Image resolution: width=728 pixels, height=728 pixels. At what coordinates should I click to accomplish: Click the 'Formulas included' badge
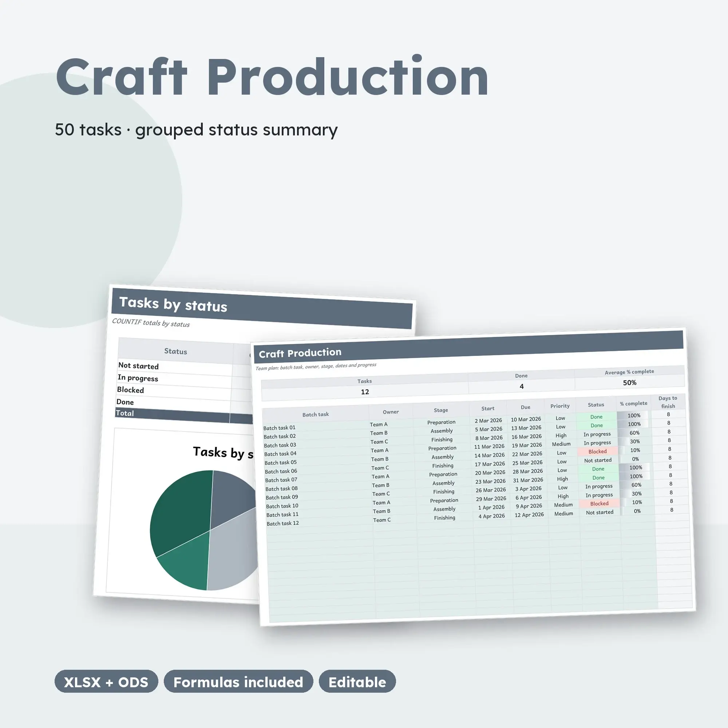[238, 682]
